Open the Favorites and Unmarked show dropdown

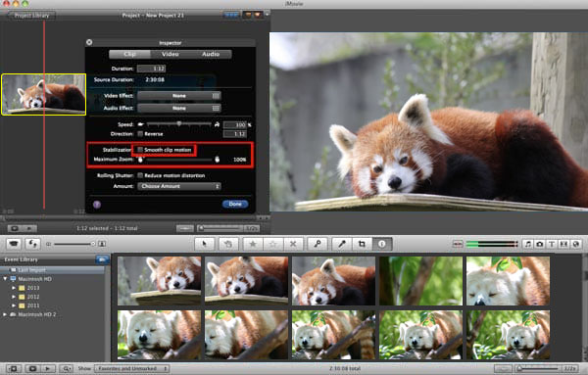[131, 368]
